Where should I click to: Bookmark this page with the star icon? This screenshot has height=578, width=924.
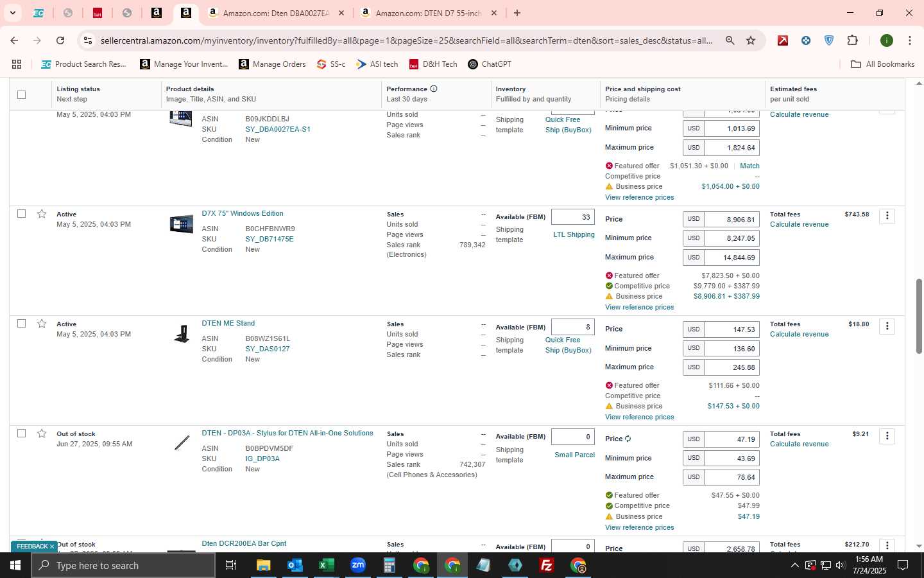click(751, 40)
